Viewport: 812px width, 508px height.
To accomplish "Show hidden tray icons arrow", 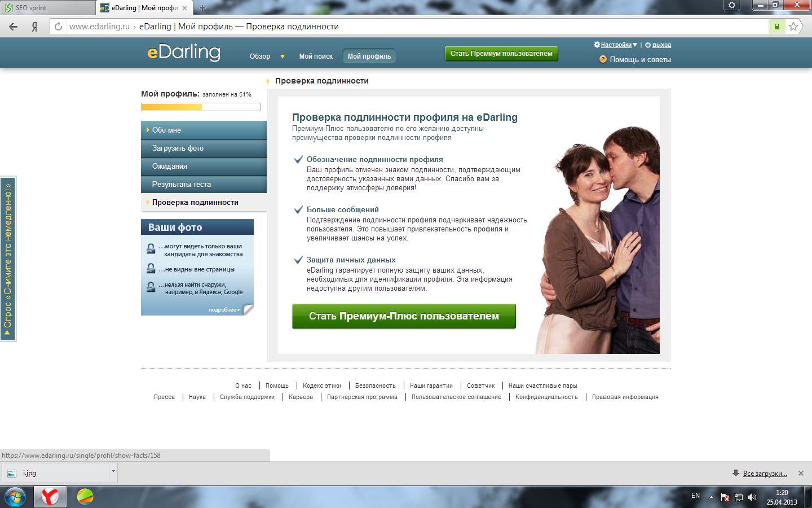I will pyautogui.click(x=711, y=497).
